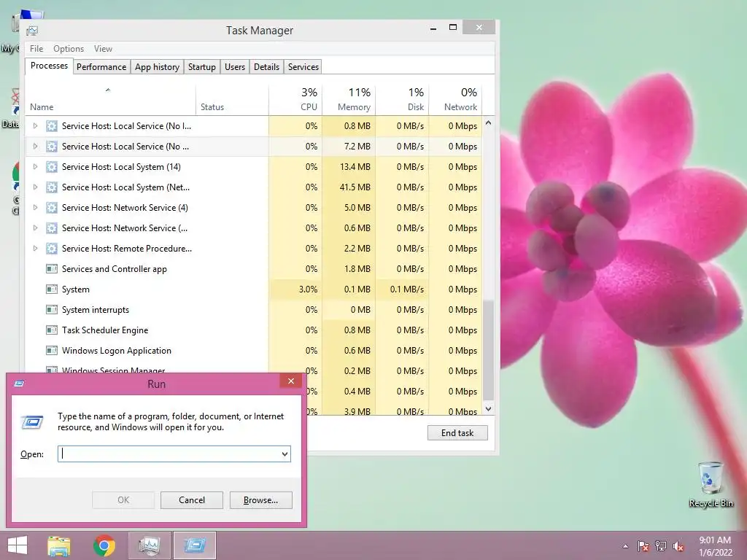Launch Google Chrome from the taskbar
This screenshot has width=747, height=560.
click(x=104, y=545)
